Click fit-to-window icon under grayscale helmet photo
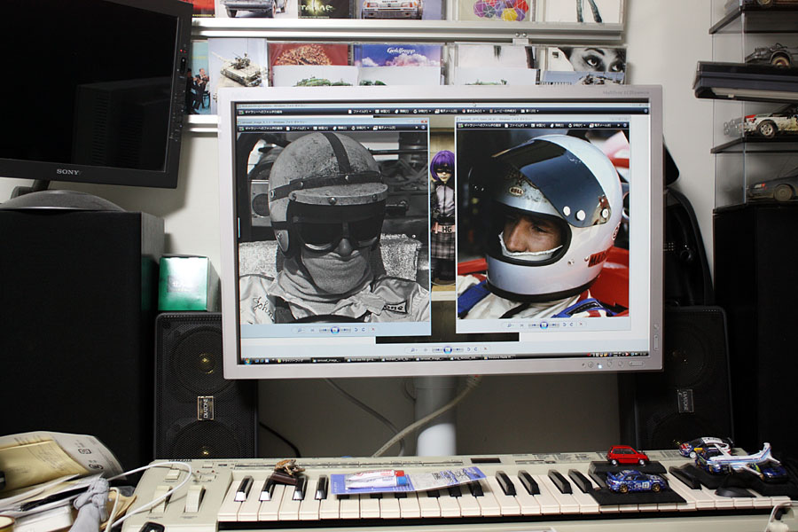The height and width of the screenshot is (532, 798). (312, 330)
